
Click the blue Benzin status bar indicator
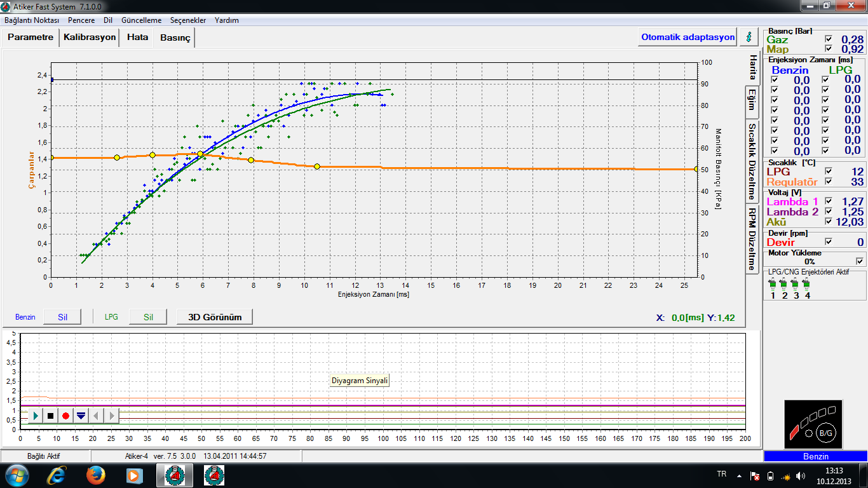[815, 456]
